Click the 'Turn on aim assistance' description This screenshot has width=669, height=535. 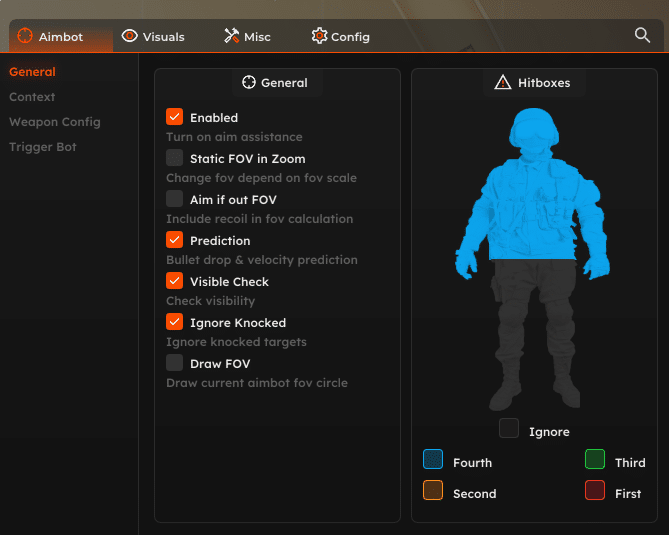pos(234,137)
